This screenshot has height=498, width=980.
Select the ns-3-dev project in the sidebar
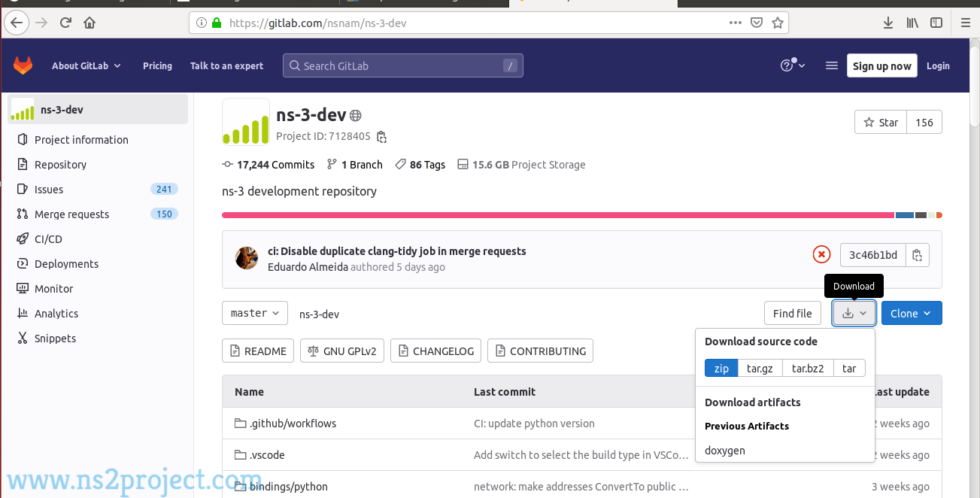(98, 110)
